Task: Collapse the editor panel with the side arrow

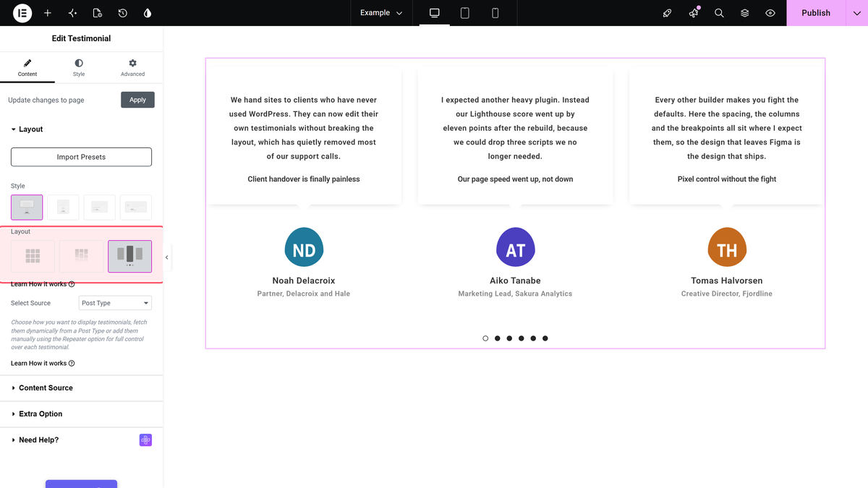Action: click(167, 257)
